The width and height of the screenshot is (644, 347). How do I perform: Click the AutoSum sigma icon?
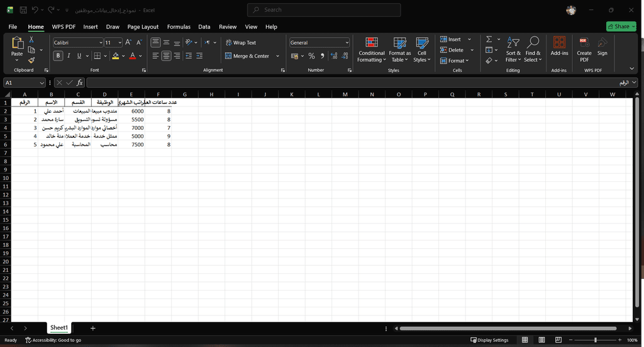click(489, 39)
